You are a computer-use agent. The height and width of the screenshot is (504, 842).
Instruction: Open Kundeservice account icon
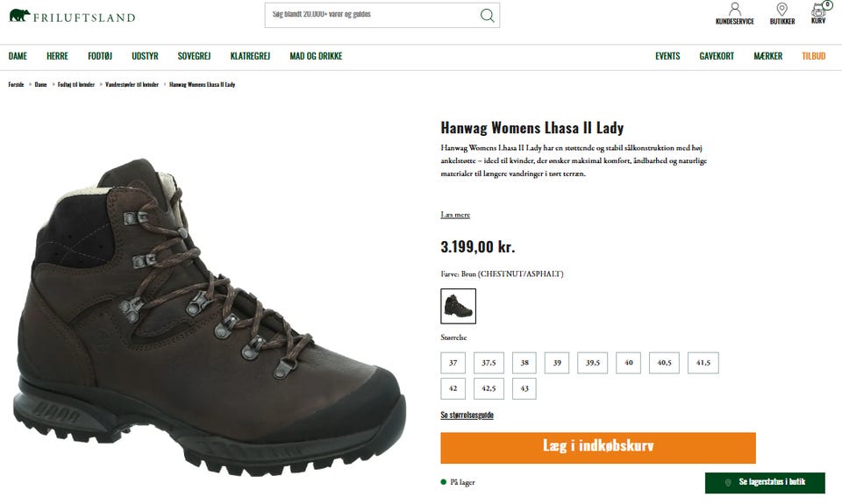[735, 14]
